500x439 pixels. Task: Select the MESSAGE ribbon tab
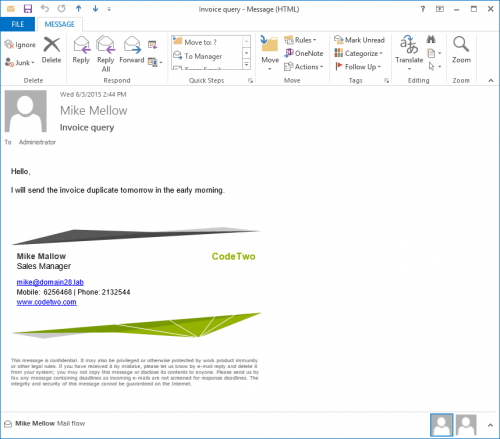[x=59, y=24]
